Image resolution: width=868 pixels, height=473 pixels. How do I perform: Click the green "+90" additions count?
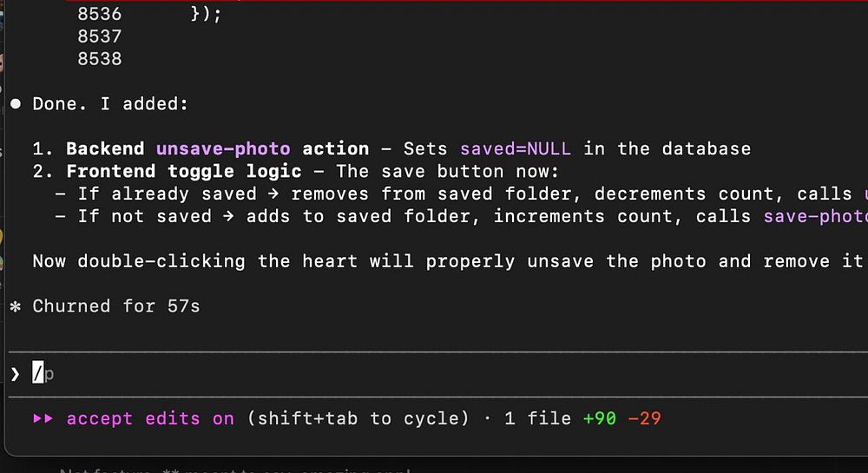[x=599, y=418]
